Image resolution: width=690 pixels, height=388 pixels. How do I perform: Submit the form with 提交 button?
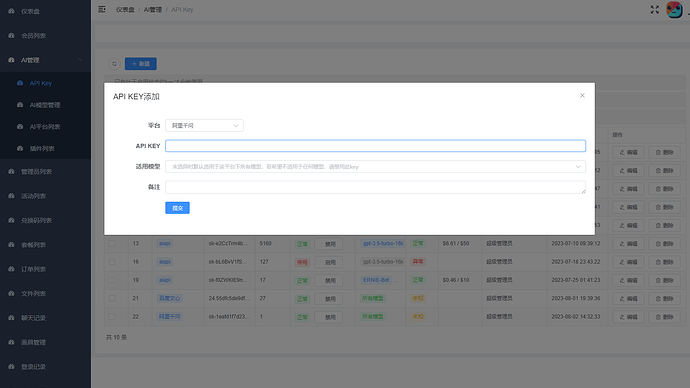177,208
